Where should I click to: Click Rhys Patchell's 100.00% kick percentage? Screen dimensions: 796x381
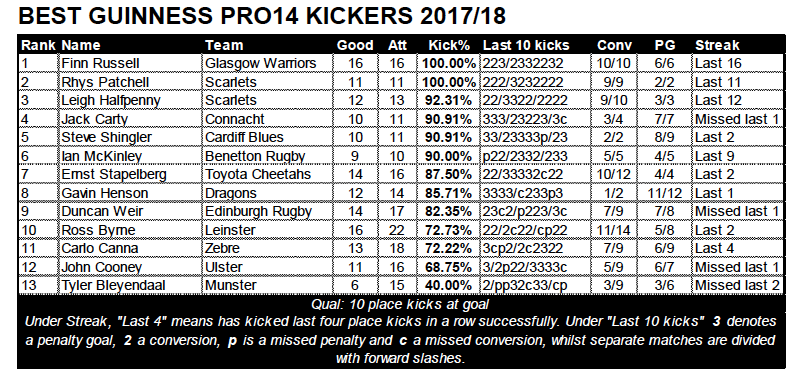pos(451,82)
